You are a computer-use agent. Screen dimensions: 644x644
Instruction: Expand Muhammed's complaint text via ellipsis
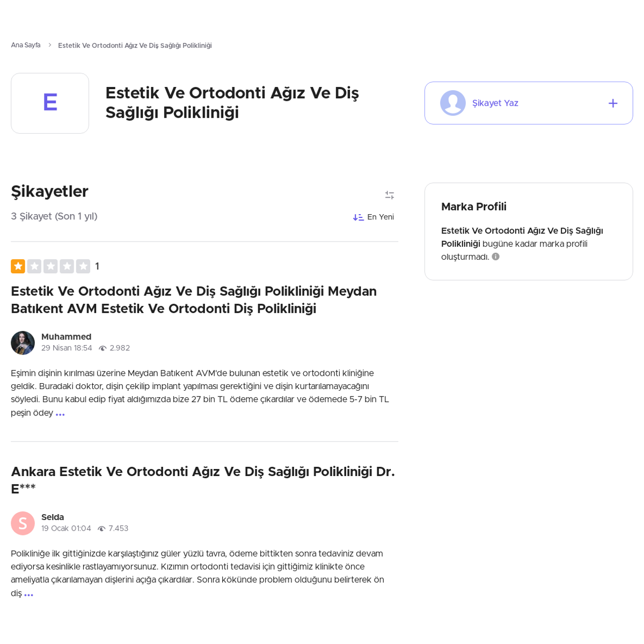[60, 414]
